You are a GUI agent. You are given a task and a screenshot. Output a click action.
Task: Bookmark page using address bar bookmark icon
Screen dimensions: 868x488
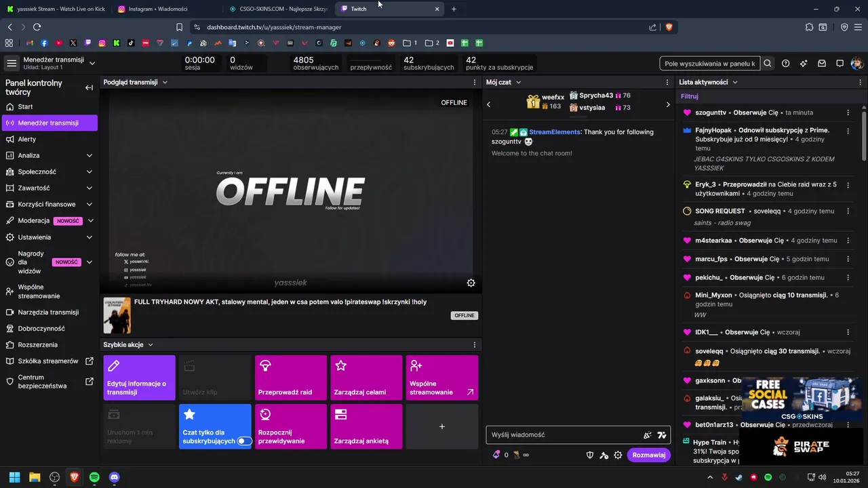click(x=179, y=27)
